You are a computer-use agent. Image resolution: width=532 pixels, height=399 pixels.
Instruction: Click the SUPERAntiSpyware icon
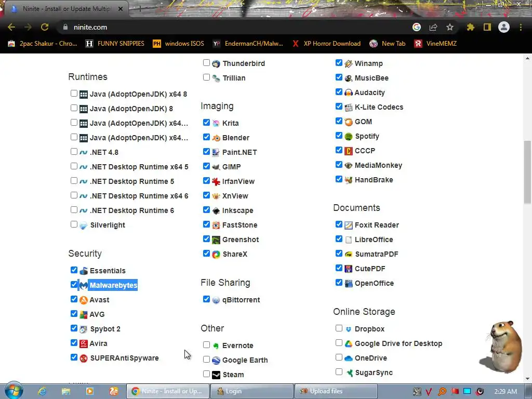84,358
